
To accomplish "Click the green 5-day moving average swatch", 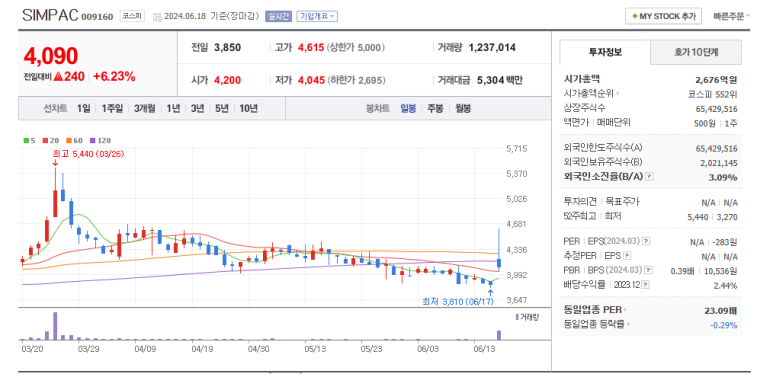I will (x=26, y=140).
